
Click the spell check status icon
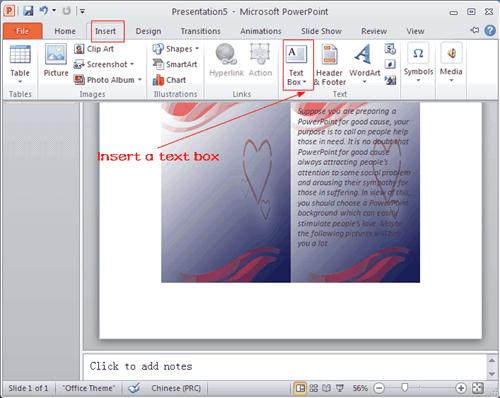point(135,388)
